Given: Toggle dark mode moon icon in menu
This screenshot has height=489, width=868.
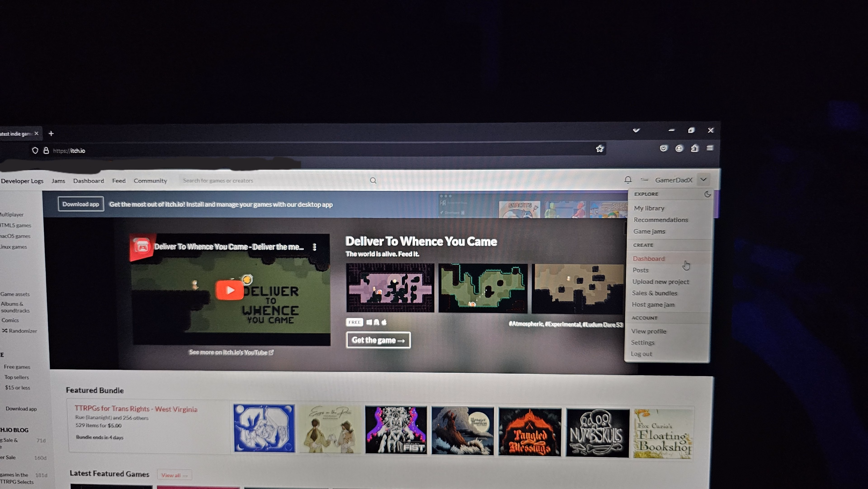Looking at the screenshot, I should pyautogui.click(x=707, y=194).
